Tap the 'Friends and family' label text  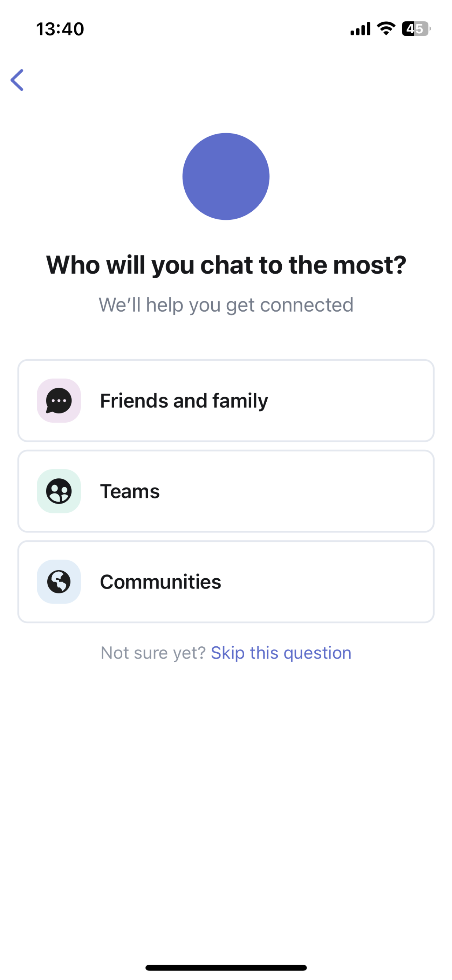(184, 401)
